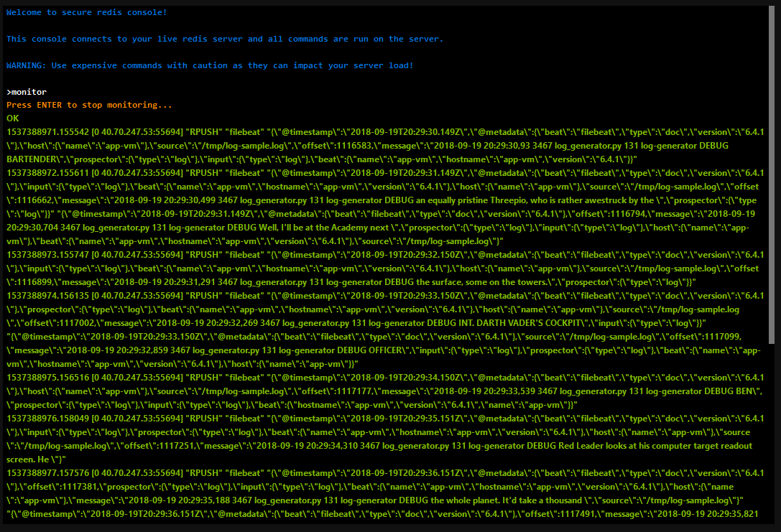Click the log entry timestamp 1537388977.157576

click(48, 473)
